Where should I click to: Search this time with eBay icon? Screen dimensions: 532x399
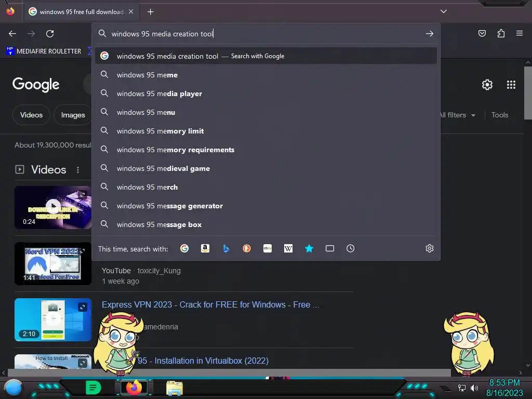268,248
